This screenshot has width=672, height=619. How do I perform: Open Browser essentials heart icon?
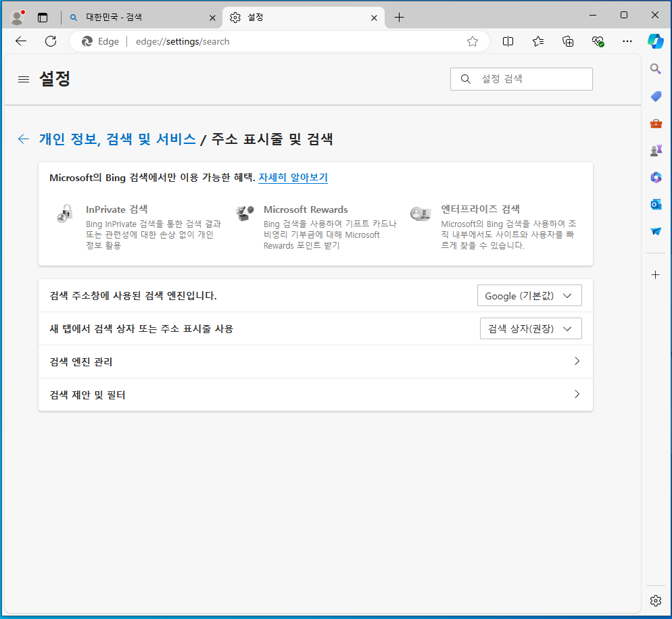598,41
